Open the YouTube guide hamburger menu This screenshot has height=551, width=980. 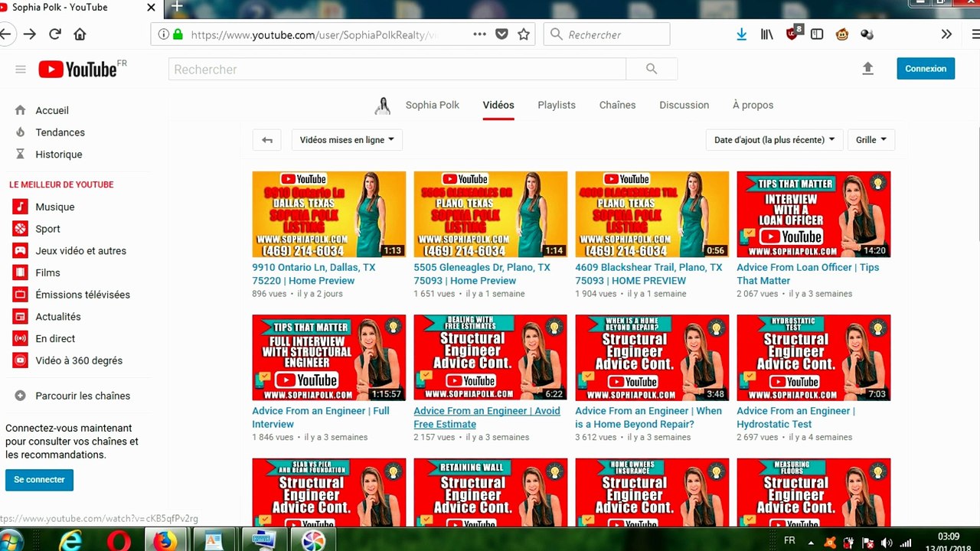coord(21,70)
